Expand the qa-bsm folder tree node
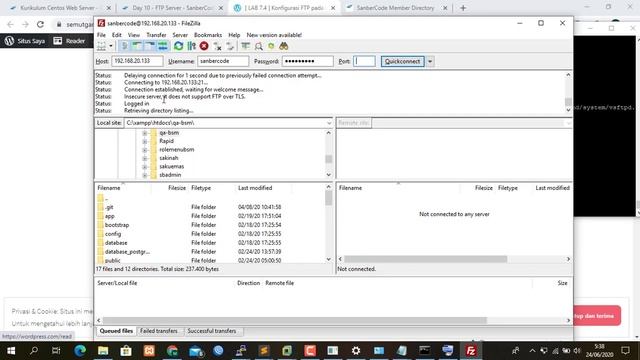Screen dimensions: 640x360 pyautogui.click(x=144, y=133)
